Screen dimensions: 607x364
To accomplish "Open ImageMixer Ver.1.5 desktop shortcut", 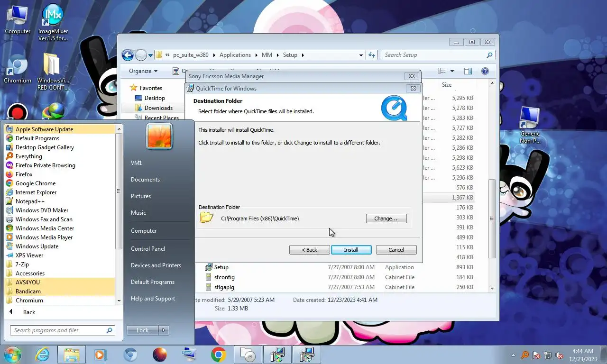I will 53,22.
